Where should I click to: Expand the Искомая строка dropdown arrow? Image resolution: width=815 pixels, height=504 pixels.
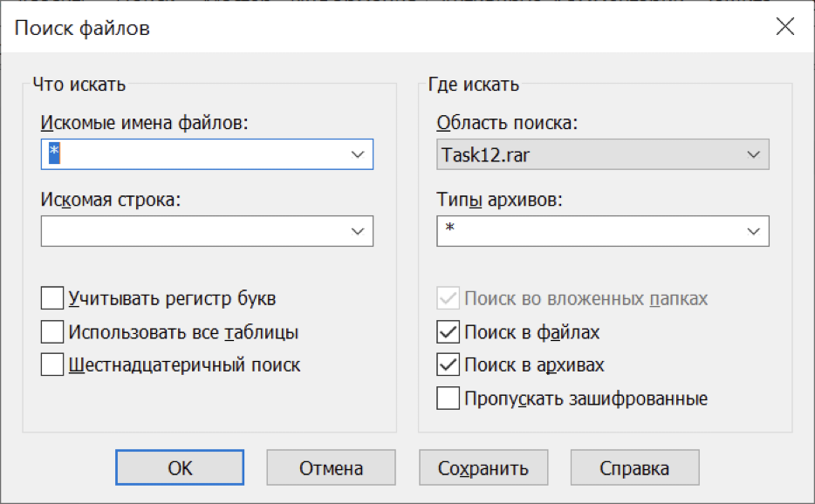click(357, 231)
